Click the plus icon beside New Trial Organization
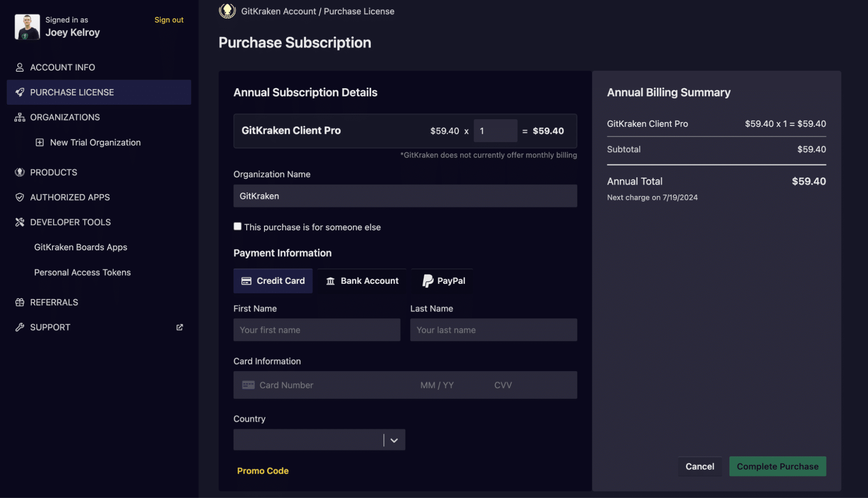The height and width of the screenshot is (498, 868). tap(40, 143)
